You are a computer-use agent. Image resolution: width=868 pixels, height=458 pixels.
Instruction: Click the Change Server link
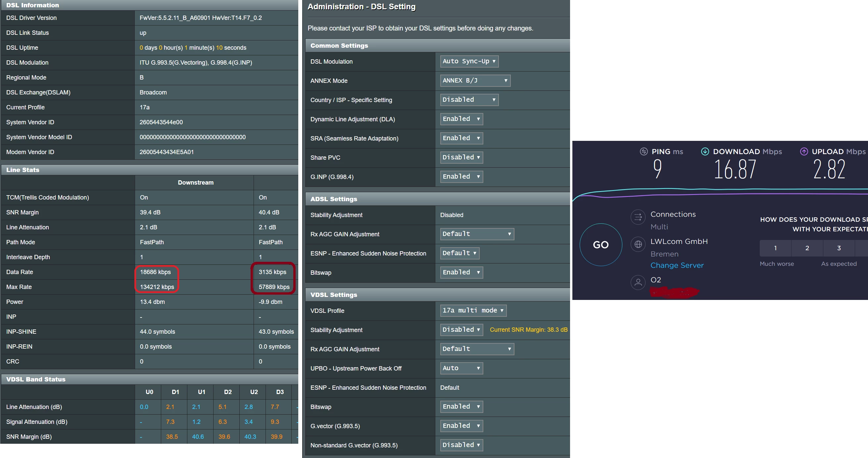point(677,265)
